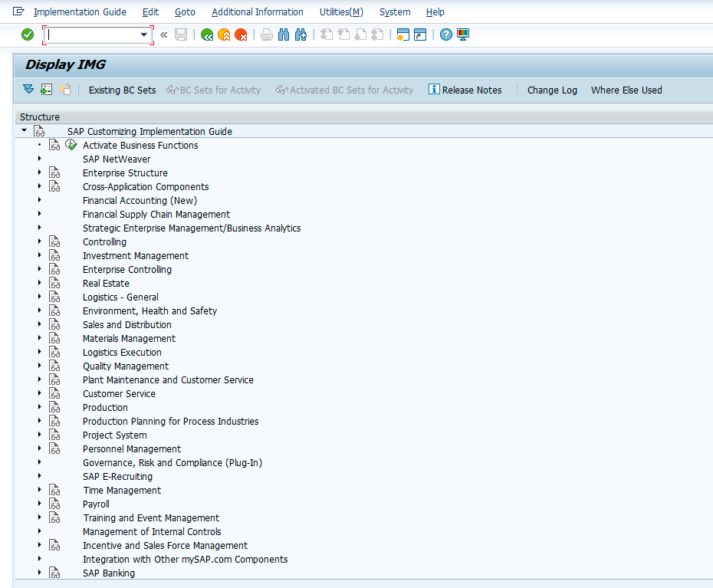Select Financial Supply Chain Management row
Viewport: 713px width, 588px height.
tap(156, 214)
